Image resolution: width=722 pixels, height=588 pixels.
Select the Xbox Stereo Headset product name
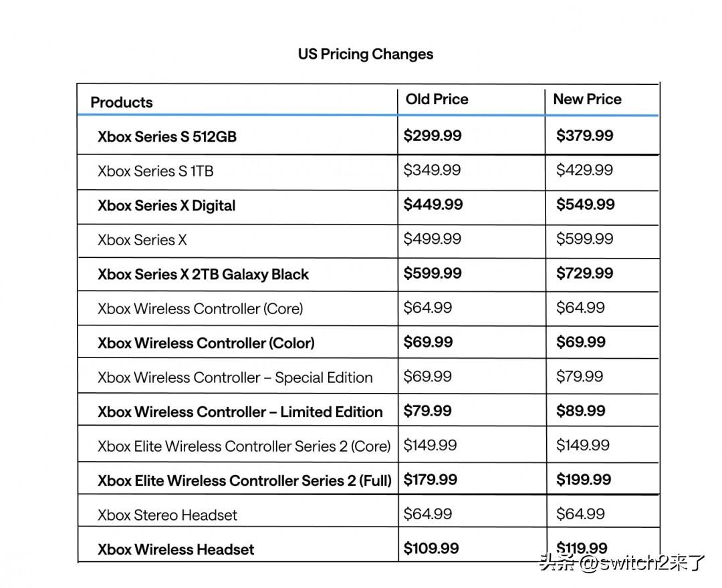tap(167, 515)
